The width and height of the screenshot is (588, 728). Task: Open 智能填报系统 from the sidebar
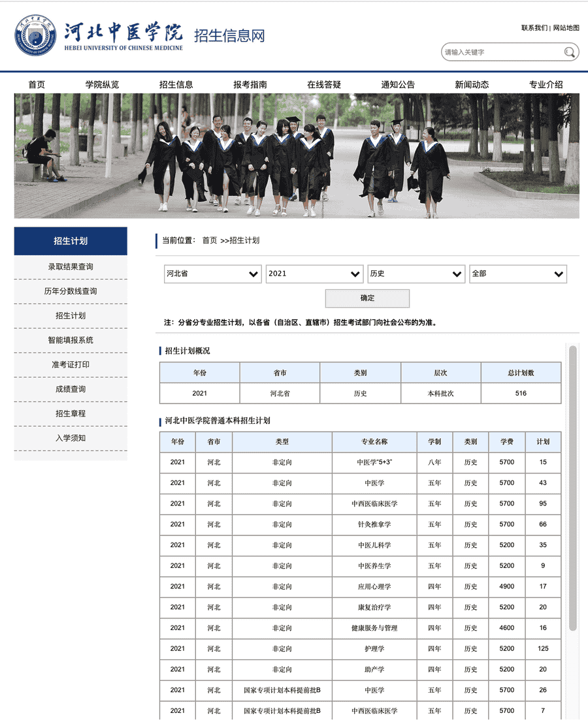[x=71, y=340]
